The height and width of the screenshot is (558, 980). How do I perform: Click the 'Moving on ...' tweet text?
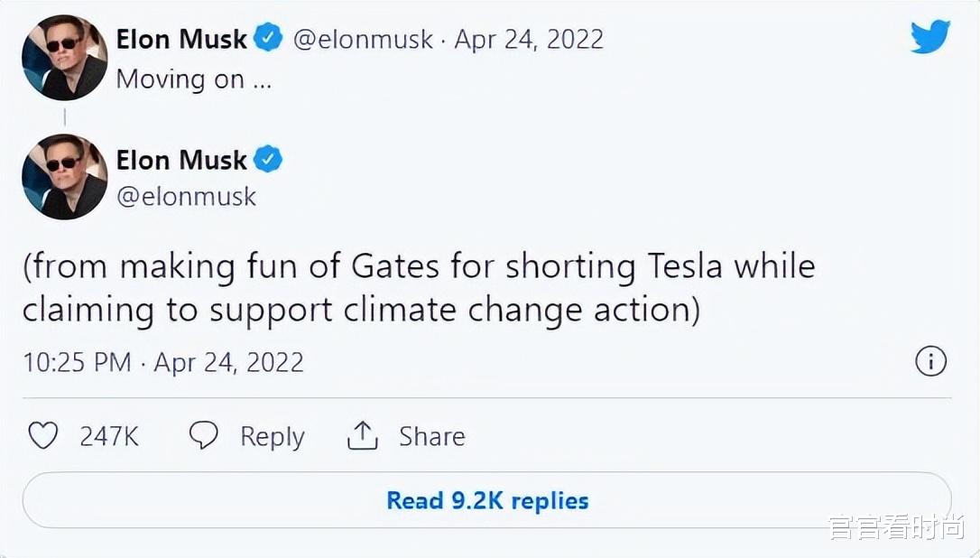[193, 79]
